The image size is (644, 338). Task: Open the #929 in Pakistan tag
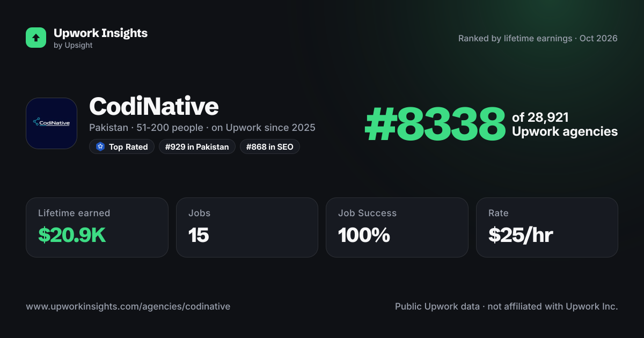(197, 146)
